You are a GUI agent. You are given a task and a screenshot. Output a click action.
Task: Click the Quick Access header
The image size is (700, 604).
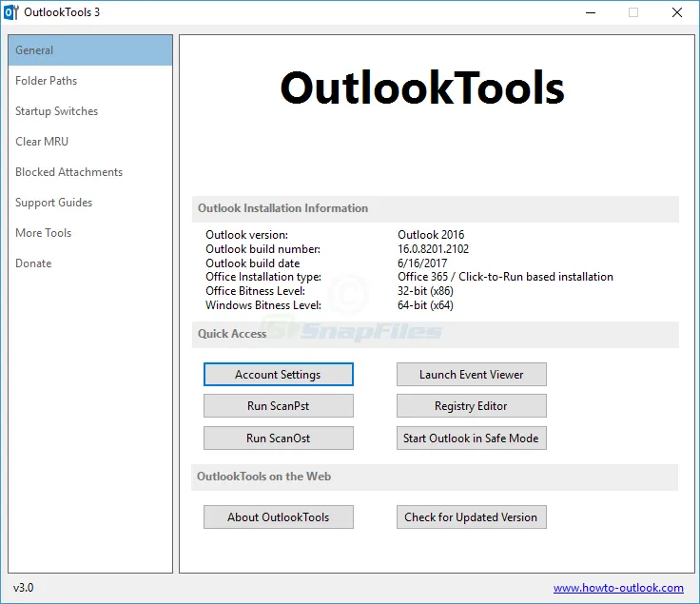pos(436,334)
